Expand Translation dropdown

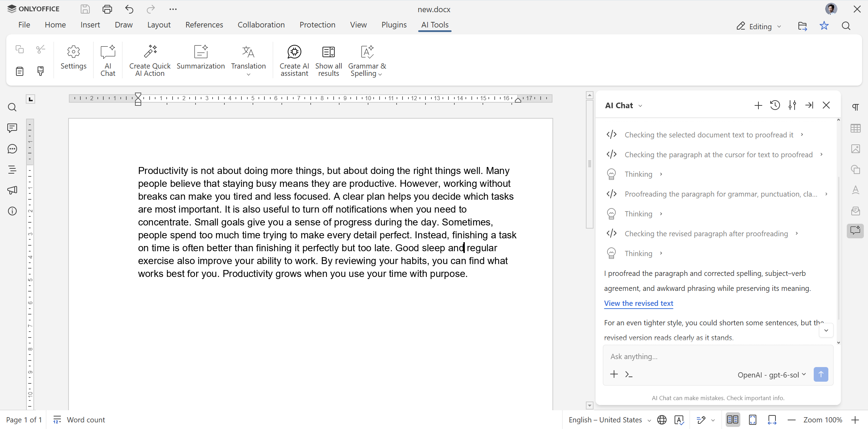pos(248,74)
